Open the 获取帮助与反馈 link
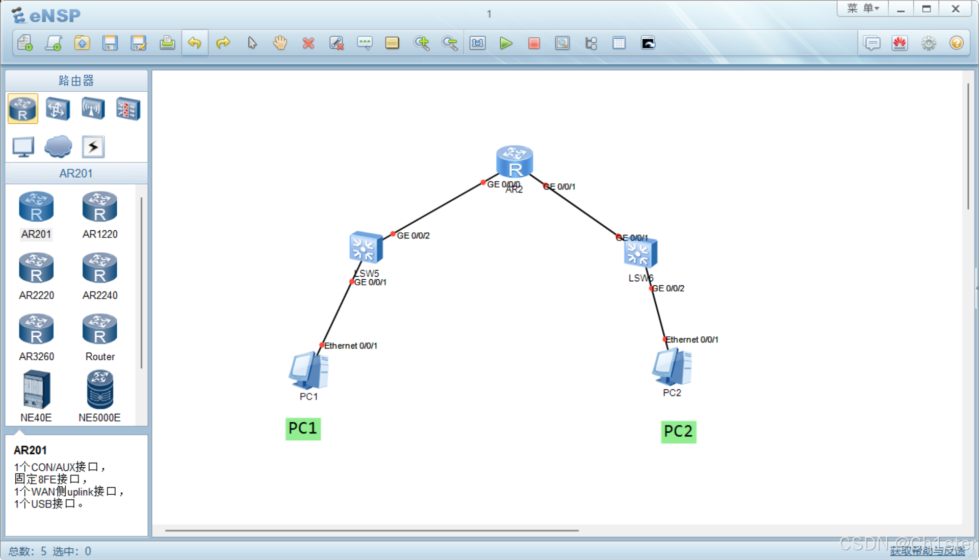Screen dimensions: 979x560 pyautogui.click(x=927, y=551)
